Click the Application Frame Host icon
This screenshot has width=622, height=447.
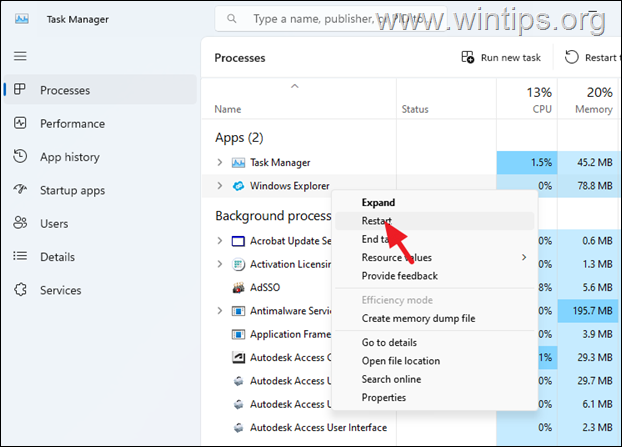pos(238,334)
